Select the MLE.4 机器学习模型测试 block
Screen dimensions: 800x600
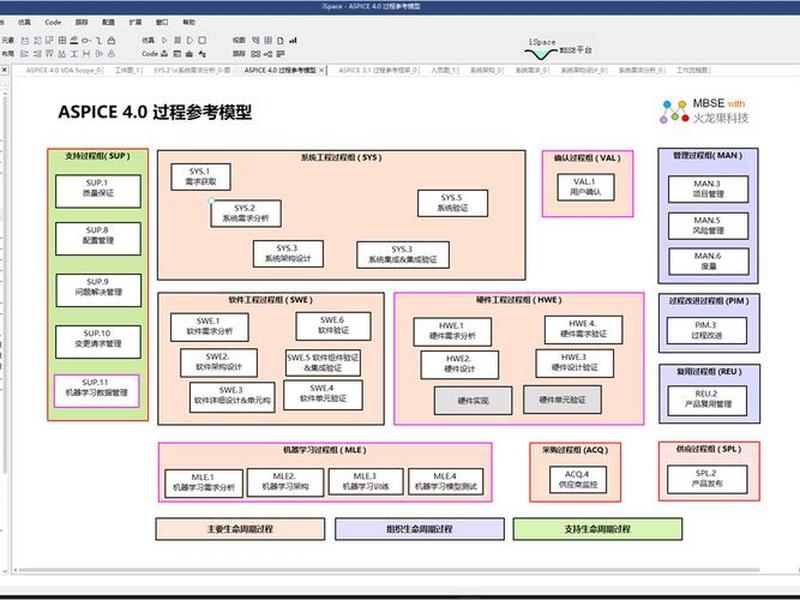446,482
